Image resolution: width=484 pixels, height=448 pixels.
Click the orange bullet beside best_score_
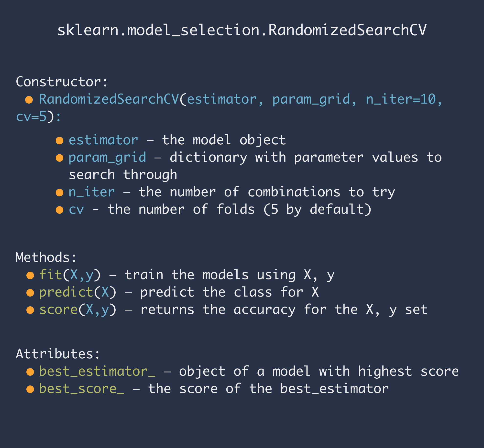(30, 389)
